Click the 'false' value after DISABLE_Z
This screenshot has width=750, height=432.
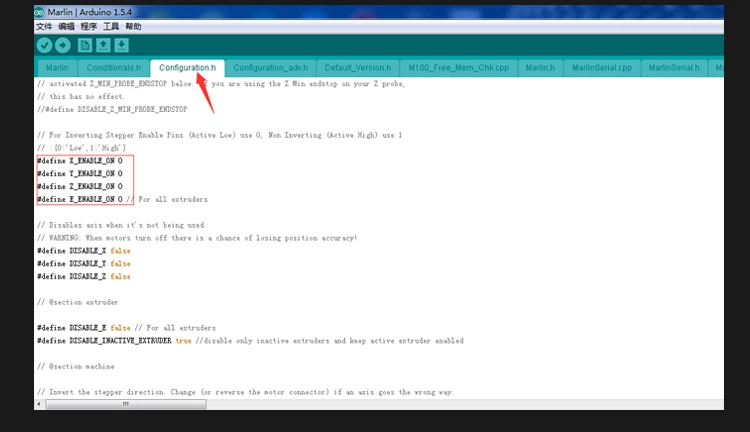(120, 277)
